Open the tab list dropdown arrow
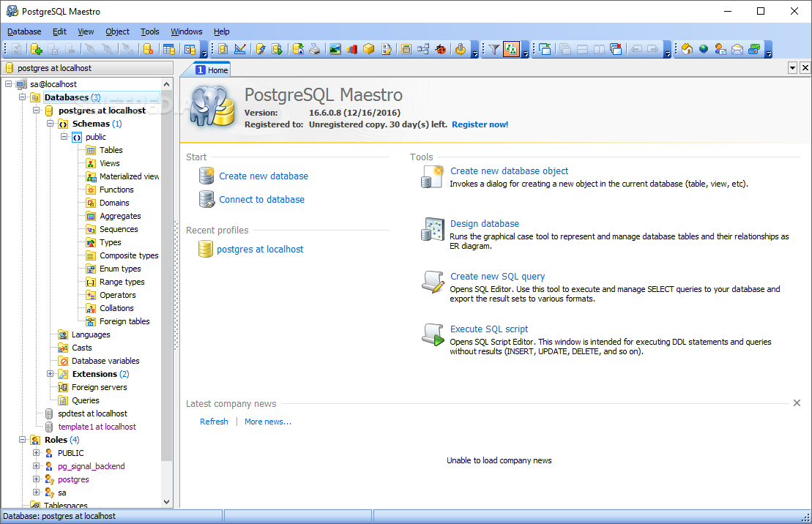Image resolution: width=812 pixels, height=524 pixels. pyautogui.click(x=792, y=68)
